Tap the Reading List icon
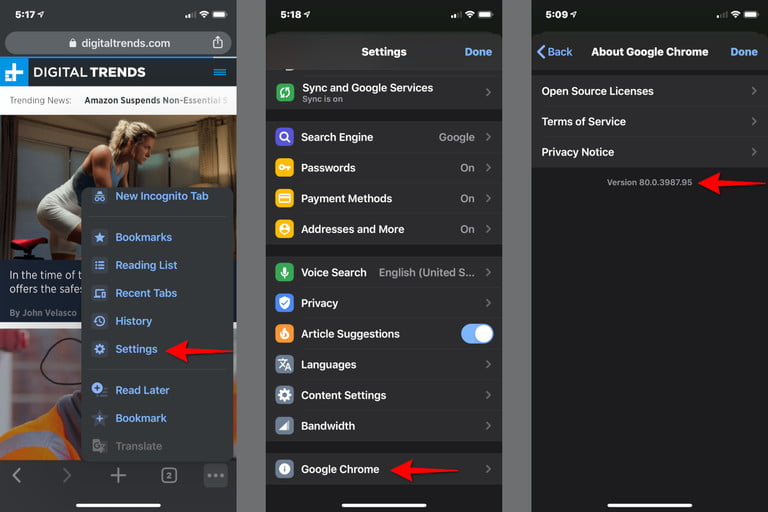Image resolution: width=768 pixels, height=512 pixels. 99,265
